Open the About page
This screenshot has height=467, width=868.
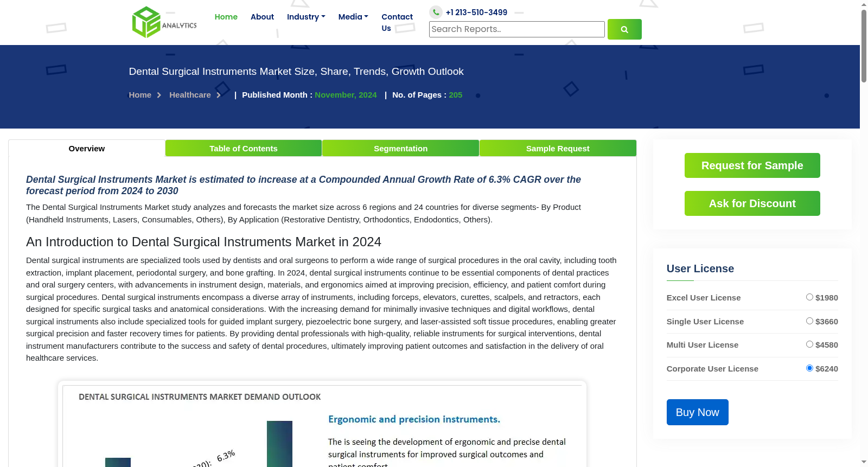(x=262, y=17)
